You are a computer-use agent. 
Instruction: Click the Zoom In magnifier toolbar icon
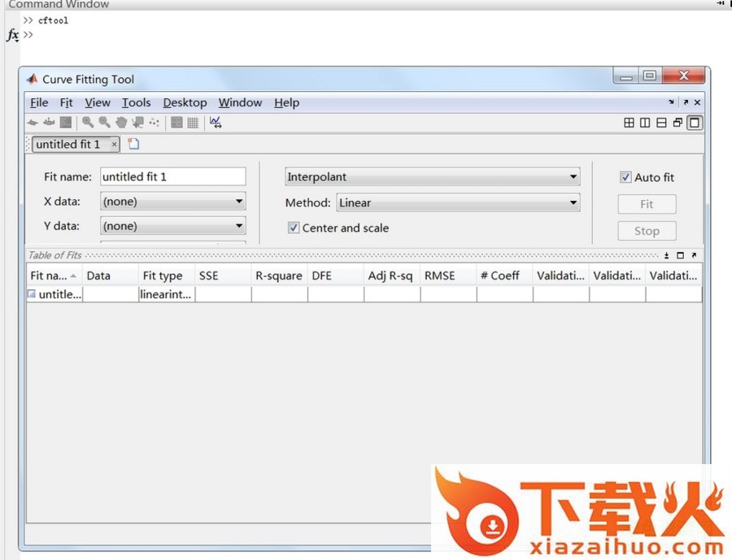[87, 123]
